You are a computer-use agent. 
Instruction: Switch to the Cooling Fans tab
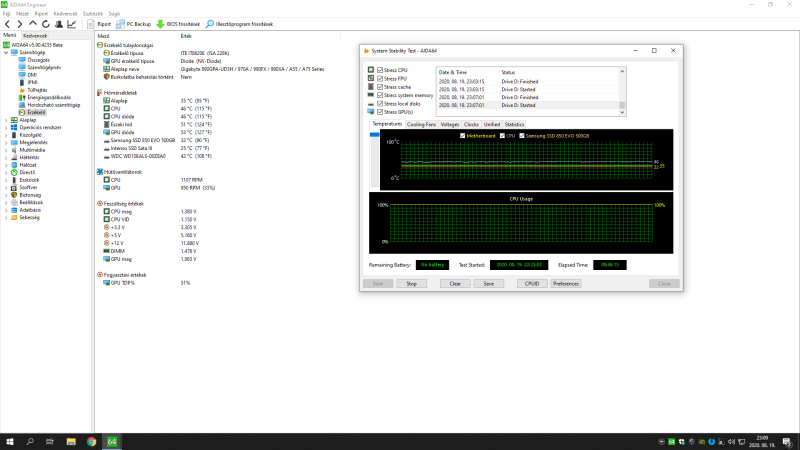pyautogui.click(x=421, y=124)
